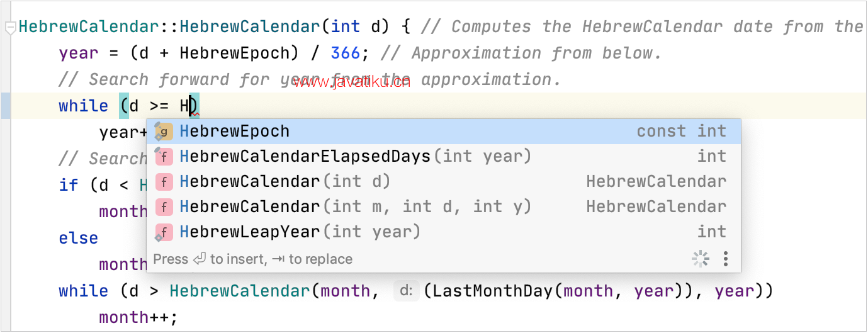The height and width of the screenshot is (333, 868).
Task: Click the 'd:' parameter hint label
Action: pos(407,291)
